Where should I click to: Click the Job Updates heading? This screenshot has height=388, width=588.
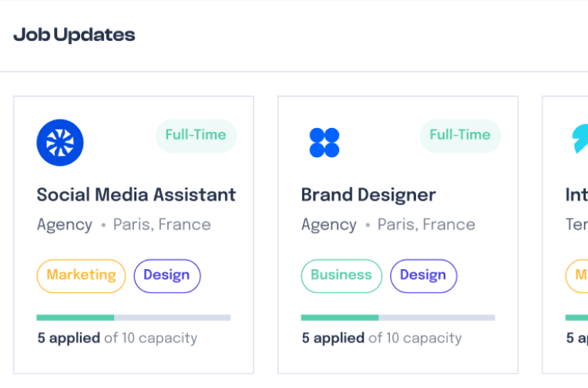[x=74, y=35]
